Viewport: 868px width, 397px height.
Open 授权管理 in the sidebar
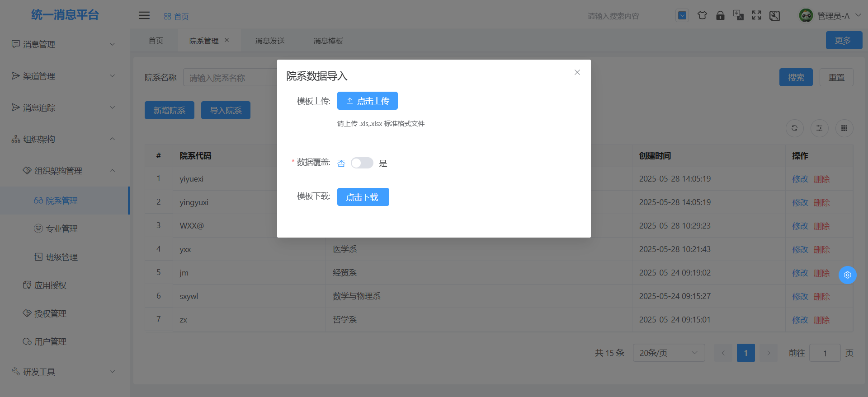[65, 313]
